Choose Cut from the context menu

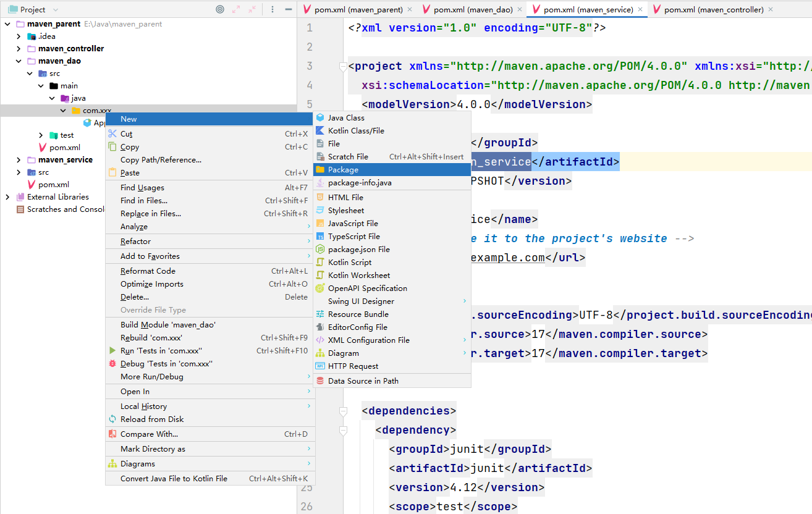tap(210, 134)
